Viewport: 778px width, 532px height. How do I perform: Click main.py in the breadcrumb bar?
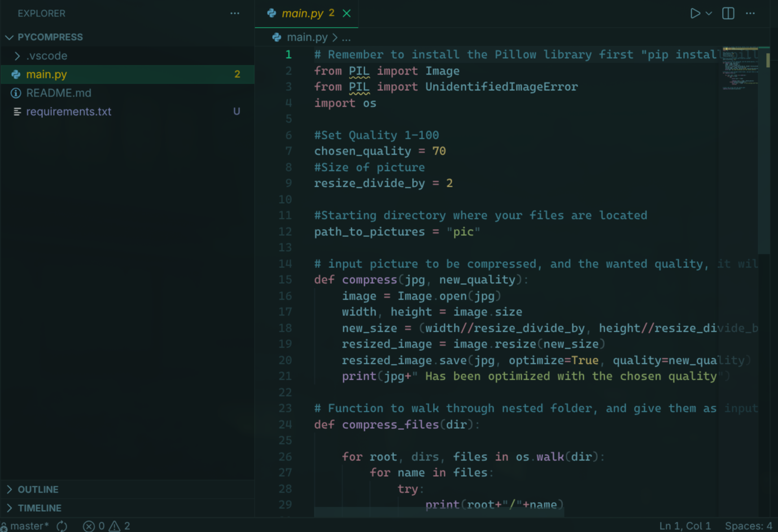(x=307, y=37)
